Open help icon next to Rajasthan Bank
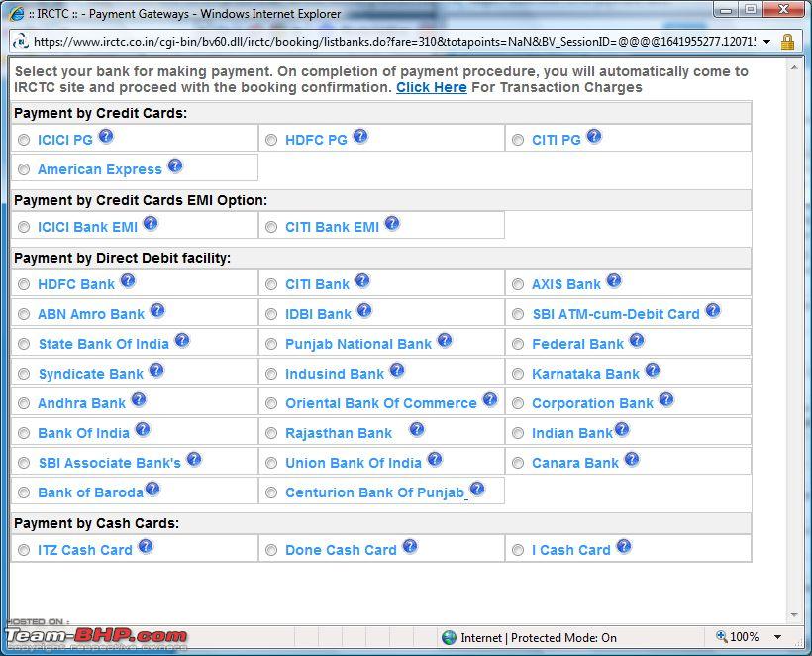812x656 pixels. tap(417, 429)
